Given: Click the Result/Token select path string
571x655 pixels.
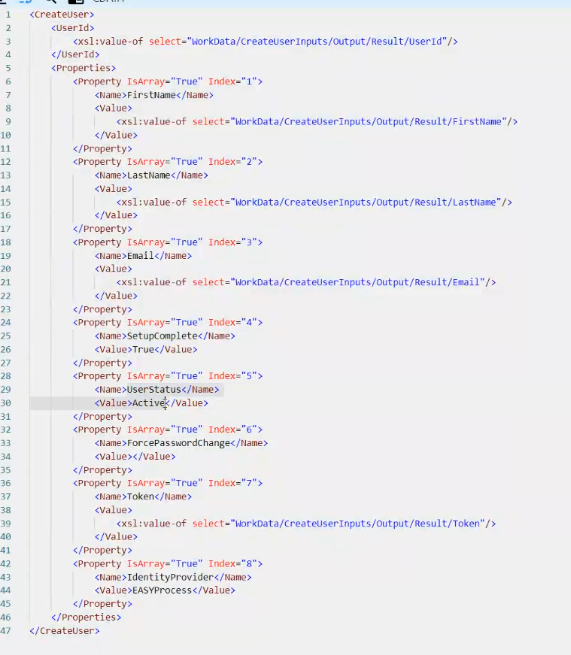Looking at the screenshot, I should tap(360, 523).
